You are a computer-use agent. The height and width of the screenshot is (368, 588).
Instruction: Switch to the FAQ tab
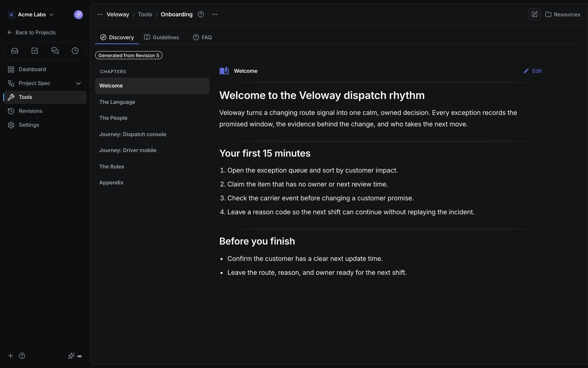pos(202,37)
